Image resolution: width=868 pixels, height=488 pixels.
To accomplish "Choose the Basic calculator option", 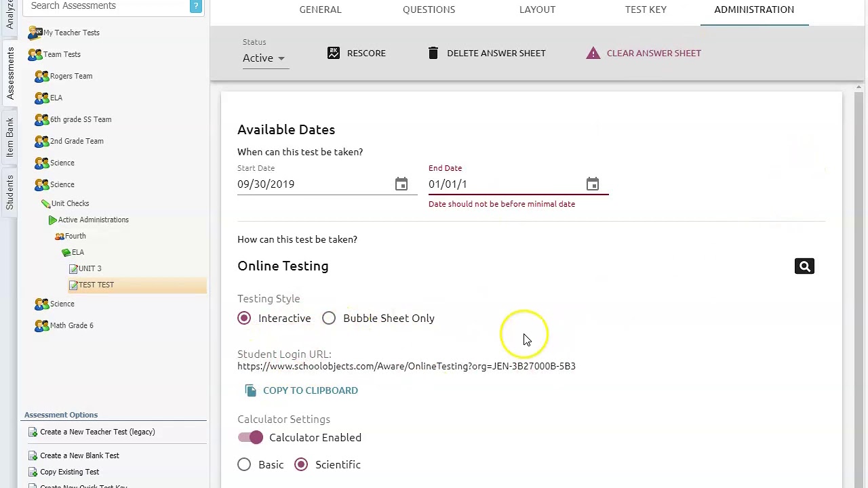I will 244,465.
